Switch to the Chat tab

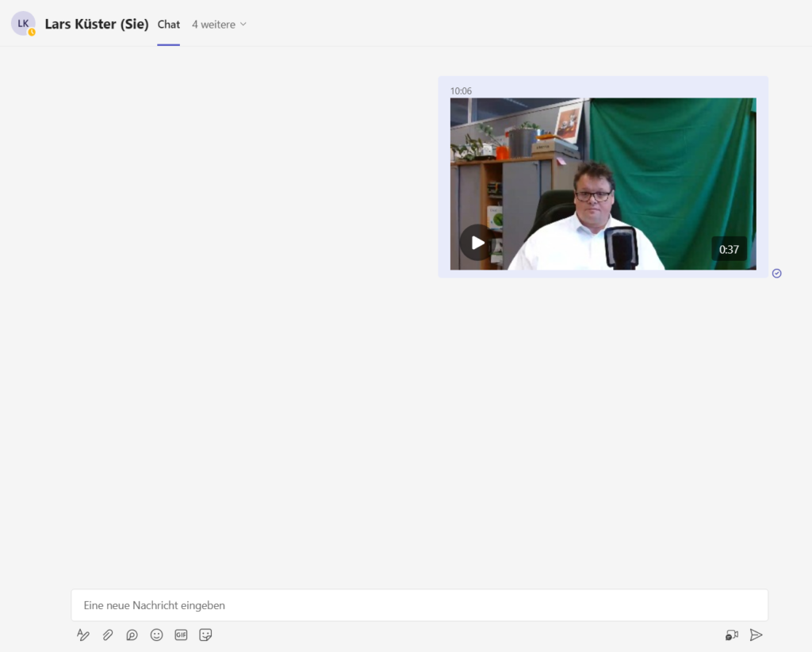pyautogui.click(x=169, y=25)
